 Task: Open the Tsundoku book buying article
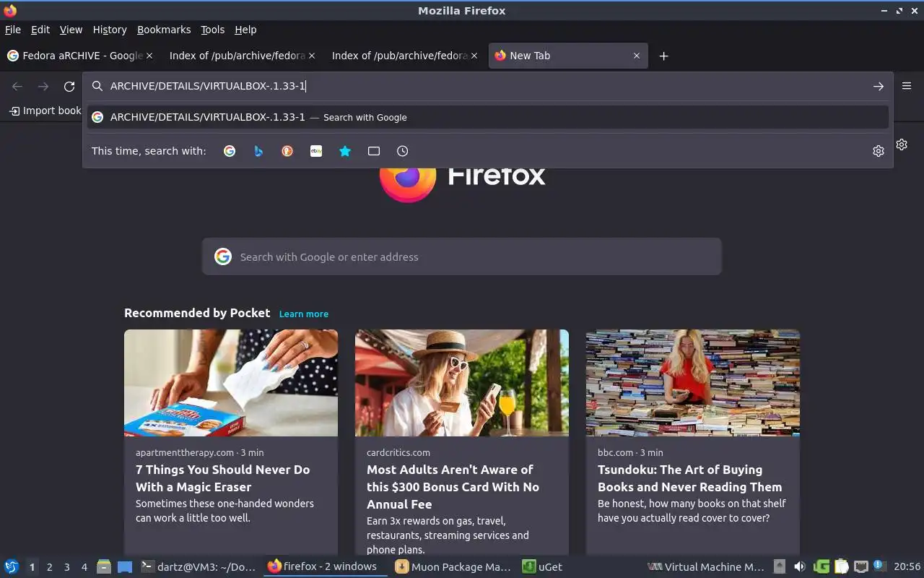[689, 478]
